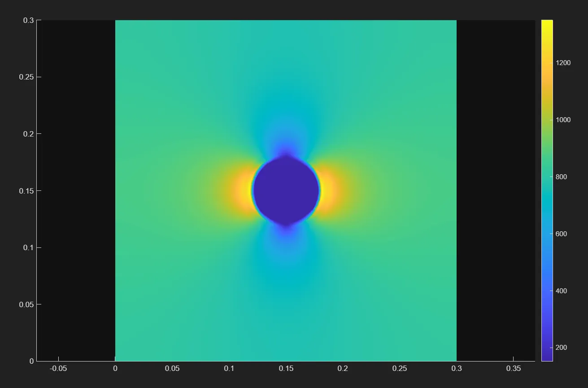
Task: Click the dark blue circle at plot center
Action: pos(286,190)
